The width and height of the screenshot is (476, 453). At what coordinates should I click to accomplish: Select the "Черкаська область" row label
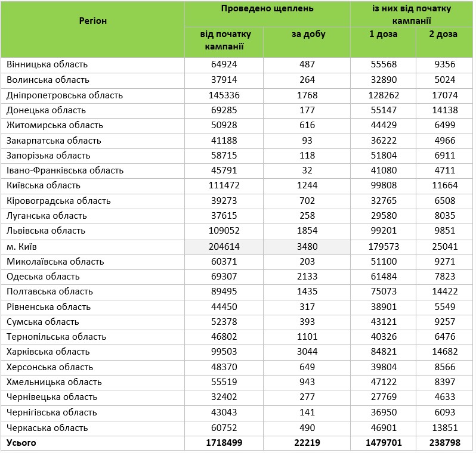click(x=47, y=428)
